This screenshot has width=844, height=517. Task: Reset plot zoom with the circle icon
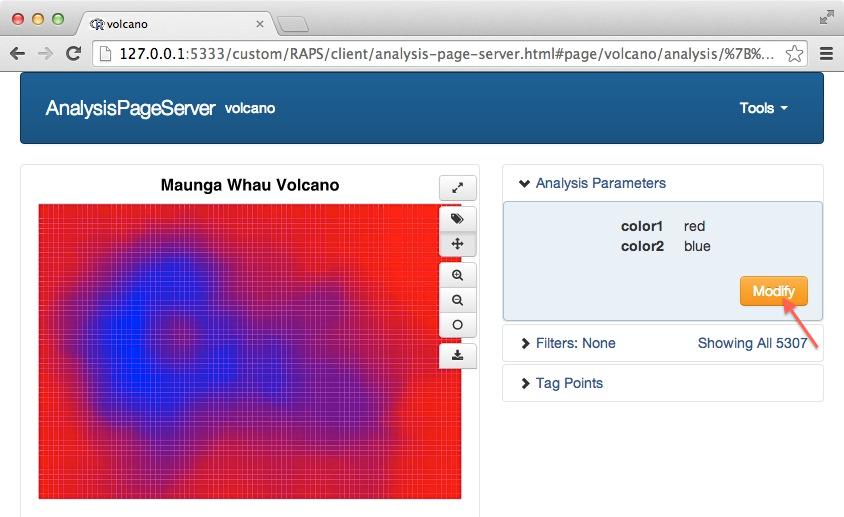click(457, 325)
